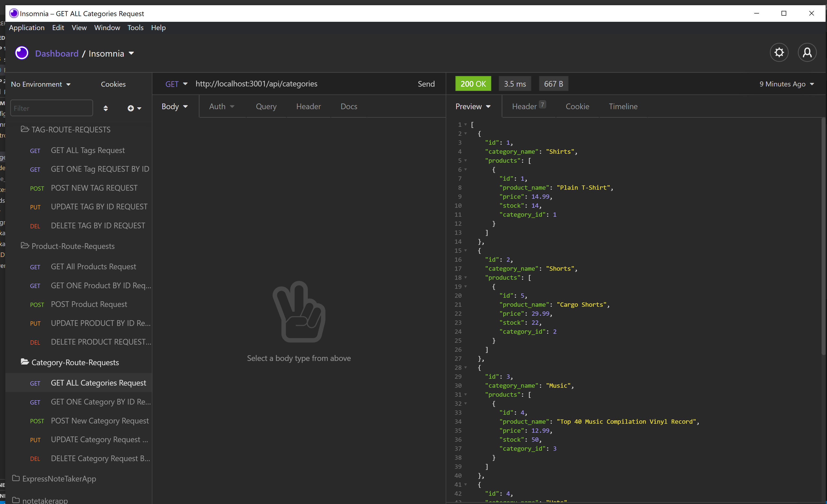Open the Tools menu

point(135,27)
